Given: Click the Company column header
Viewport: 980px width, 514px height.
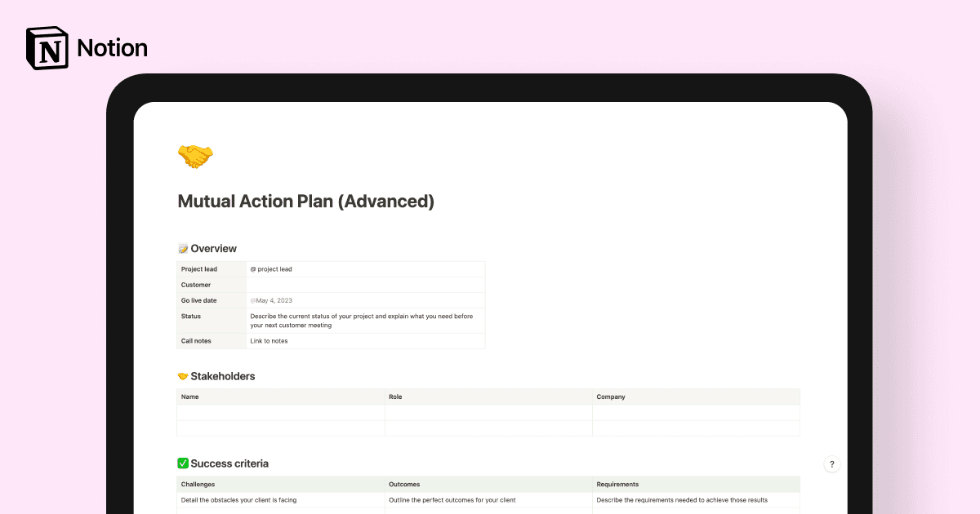Looking at the screenshot, I should pos(610,397).
